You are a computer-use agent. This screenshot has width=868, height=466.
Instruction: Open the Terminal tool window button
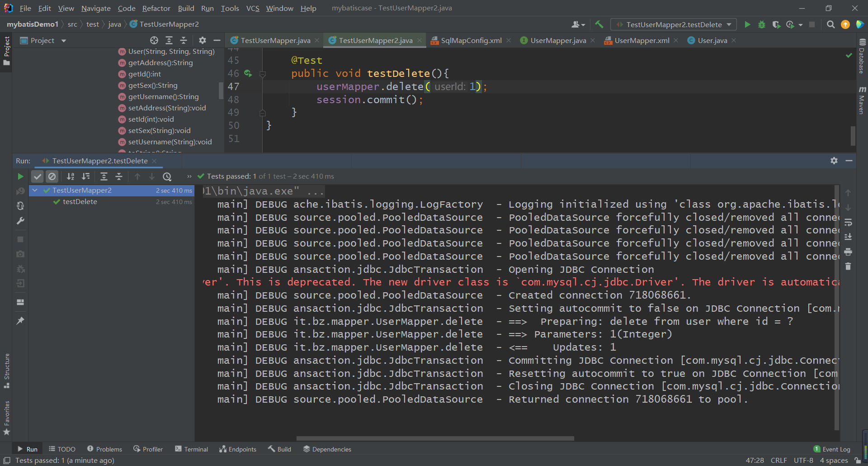(191, 449)
